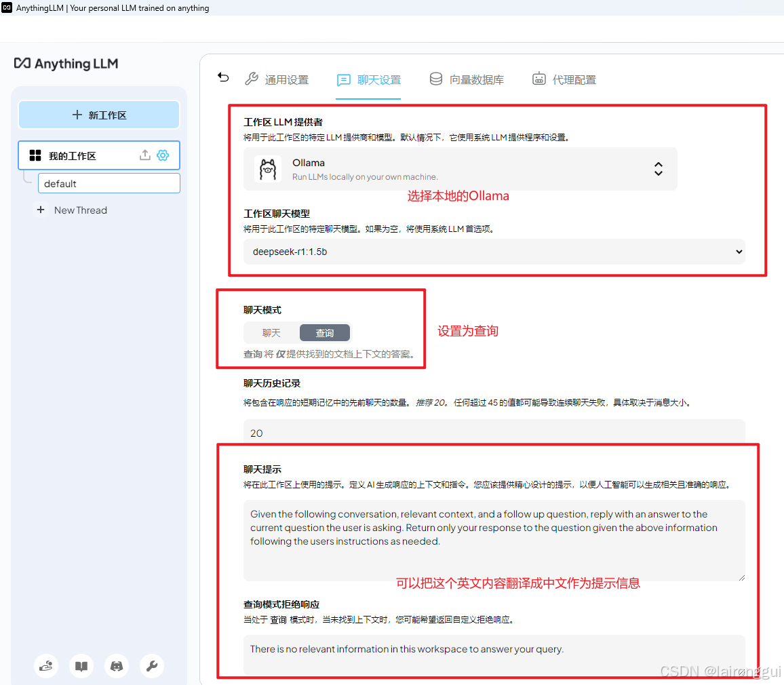Select the default thread

tap(109, 184)
